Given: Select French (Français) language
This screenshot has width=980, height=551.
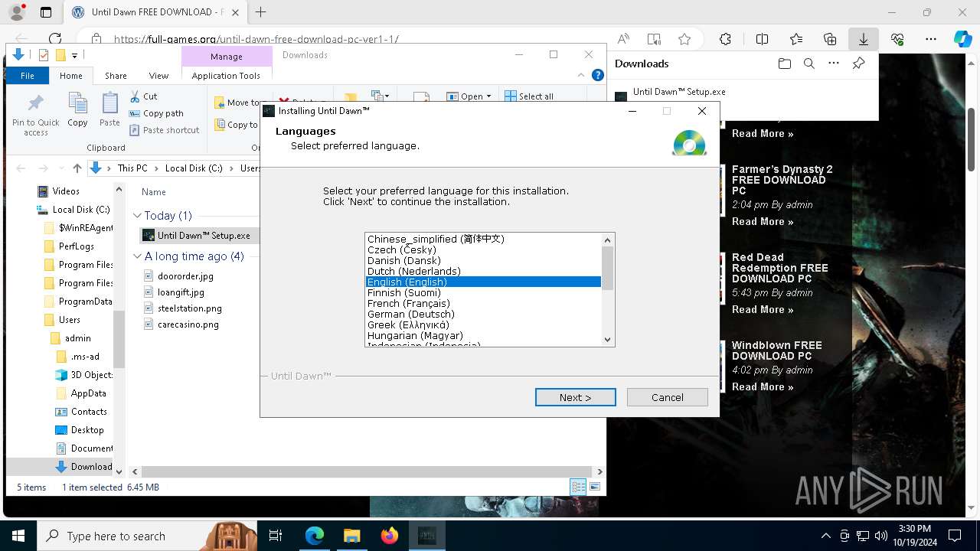Looking at the screenshot, I should click(x=483, y=303).
